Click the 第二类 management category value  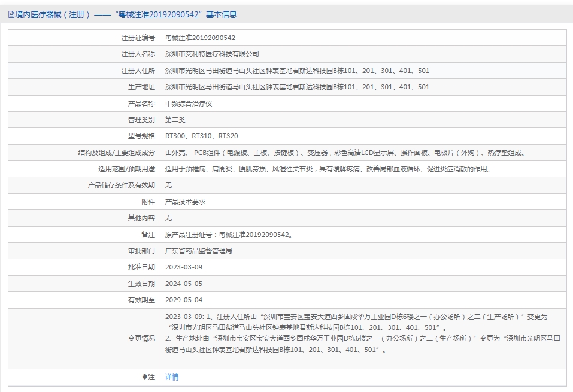pyautogui.click(x=175, y=120)
